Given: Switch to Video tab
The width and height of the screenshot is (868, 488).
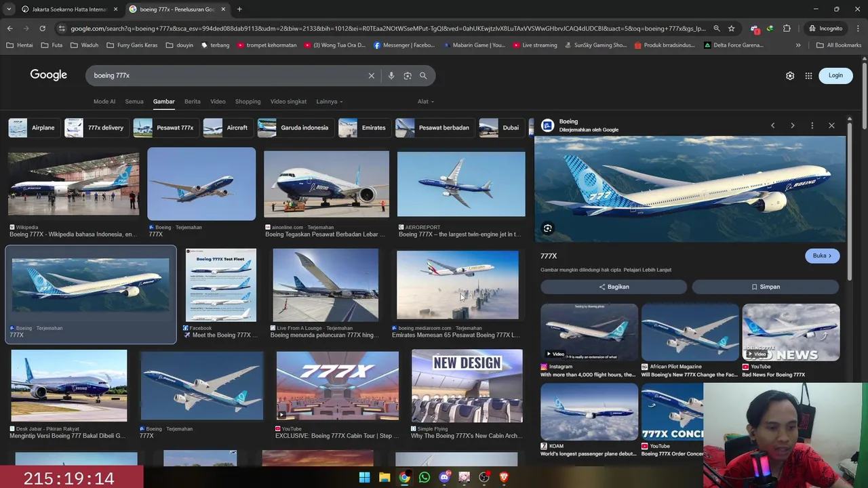Looking at the screenshot, I should pos(218,102).
